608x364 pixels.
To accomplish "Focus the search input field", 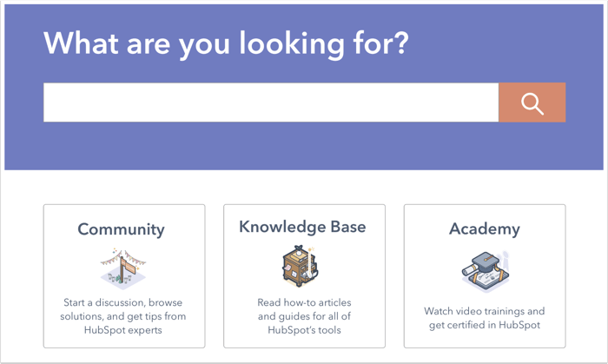I will pyautogui.click(x=271, y=103).
